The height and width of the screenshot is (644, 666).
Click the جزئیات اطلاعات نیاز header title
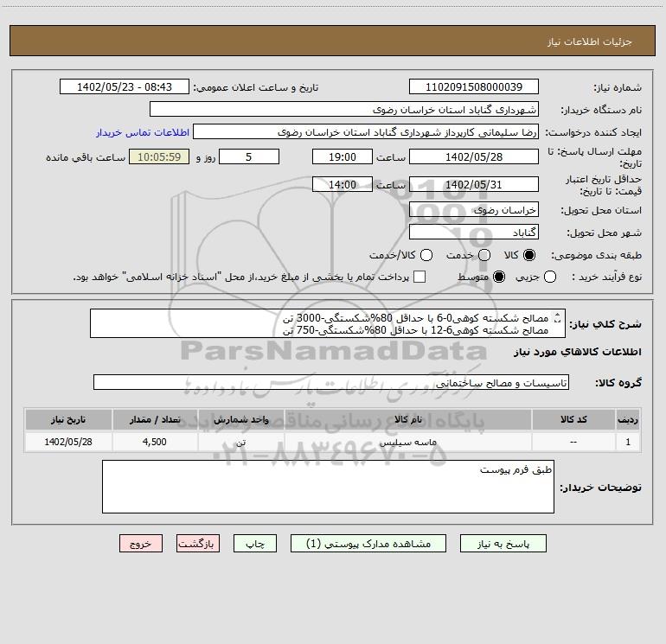coord(590,41)
